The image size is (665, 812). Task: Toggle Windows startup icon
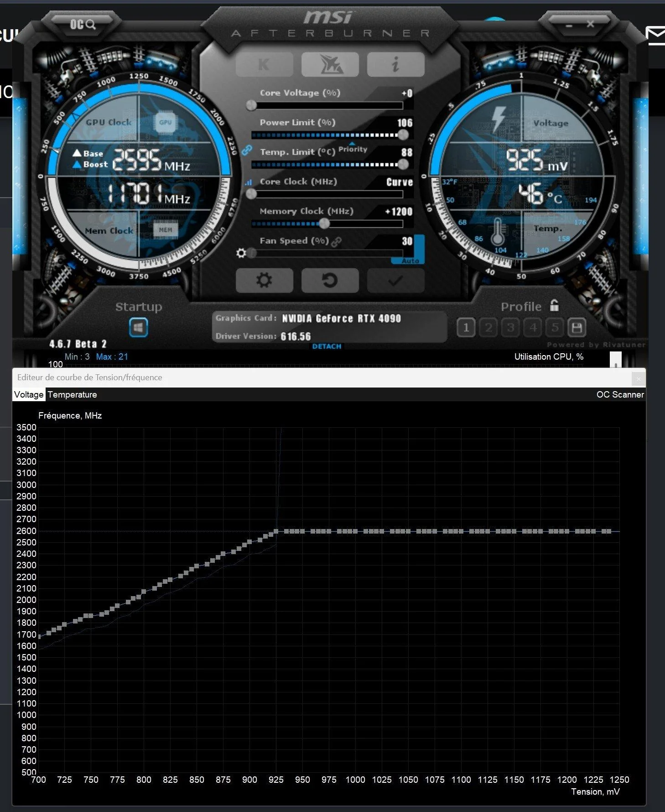[x=138, y=327]
